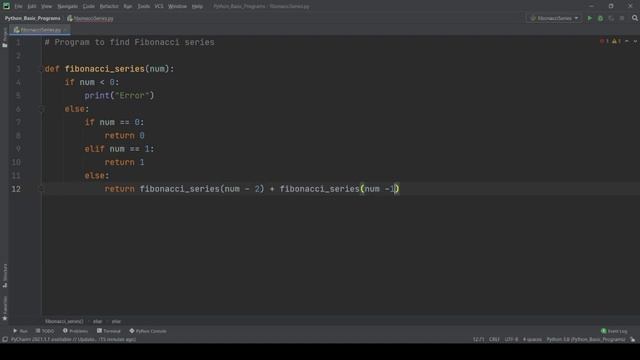The image size is (640, 360).
Task: Click the grayed Stop icon in toolbar
Action: [622, 18]
